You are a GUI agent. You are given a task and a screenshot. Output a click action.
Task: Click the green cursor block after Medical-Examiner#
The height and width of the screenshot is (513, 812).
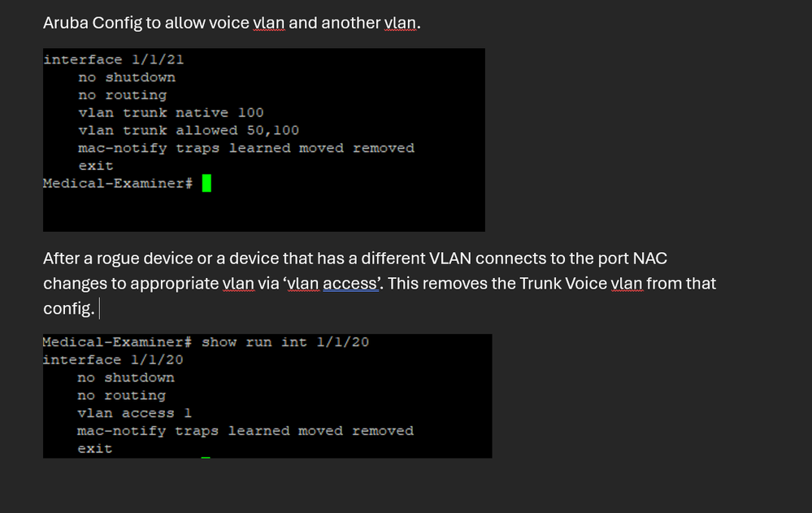pos(206,184)
